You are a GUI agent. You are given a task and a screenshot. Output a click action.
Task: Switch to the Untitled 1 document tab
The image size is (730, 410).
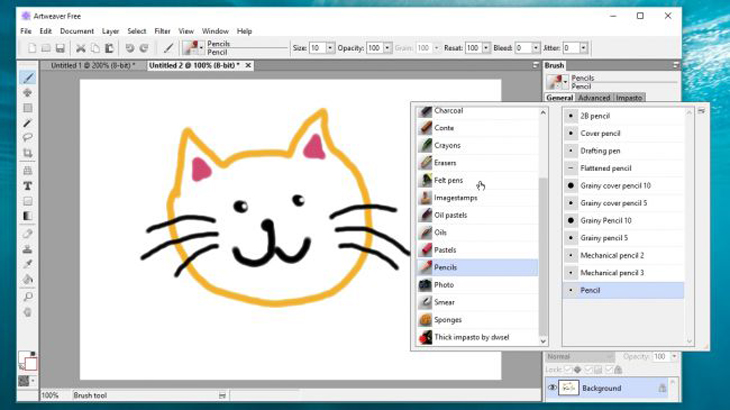click(x=93, y=66)
